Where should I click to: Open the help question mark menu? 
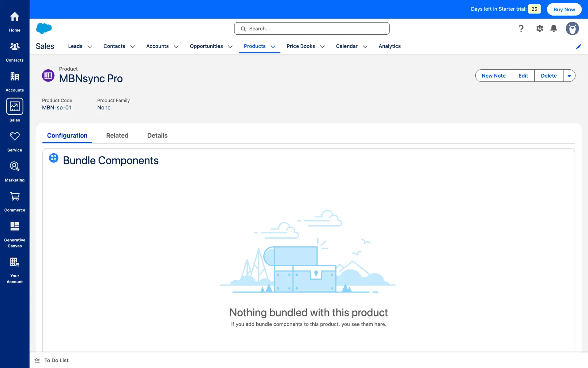point(521,29)
